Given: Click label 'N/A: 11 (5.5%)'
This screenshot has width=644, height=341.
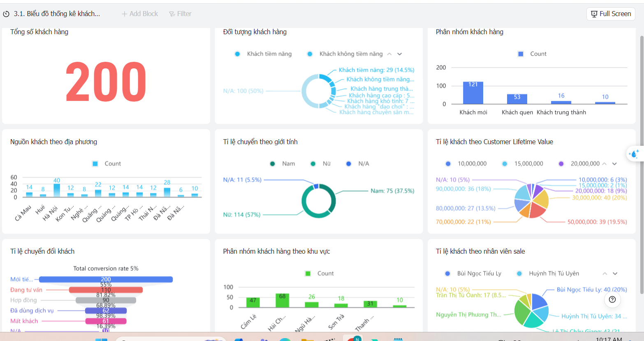Looking at the screenshot, I should coord(242,180).
